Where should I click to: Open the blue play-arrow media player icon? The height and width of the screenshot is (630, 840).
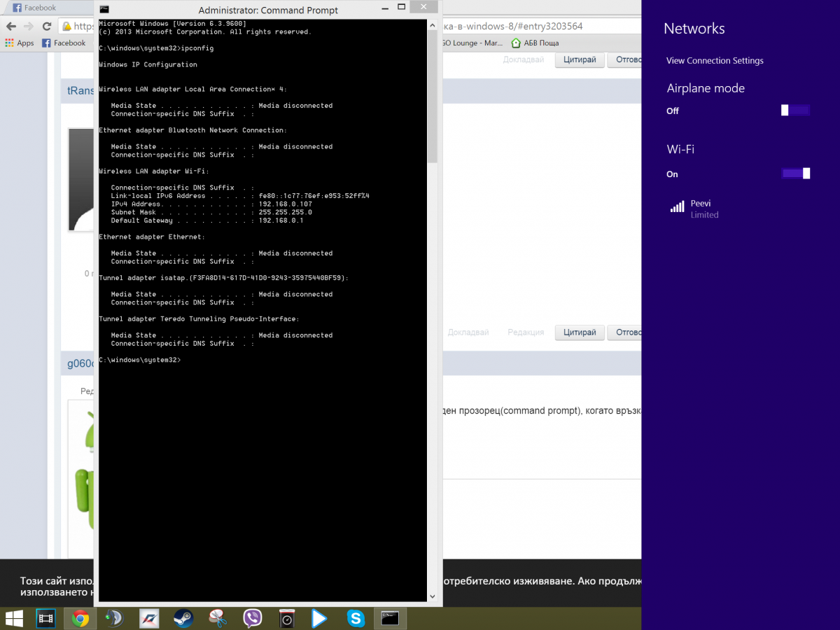(x=320, y=618)
